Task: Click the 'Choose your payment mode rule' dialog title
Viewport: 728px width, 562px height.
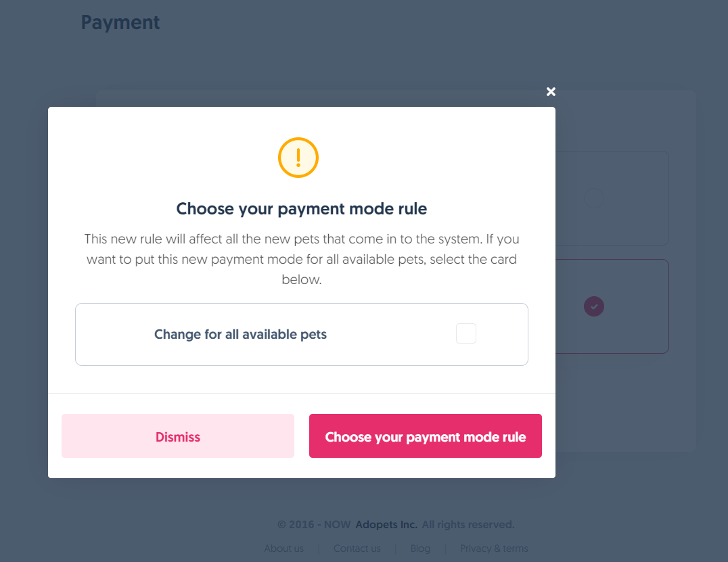Action: 302,209
